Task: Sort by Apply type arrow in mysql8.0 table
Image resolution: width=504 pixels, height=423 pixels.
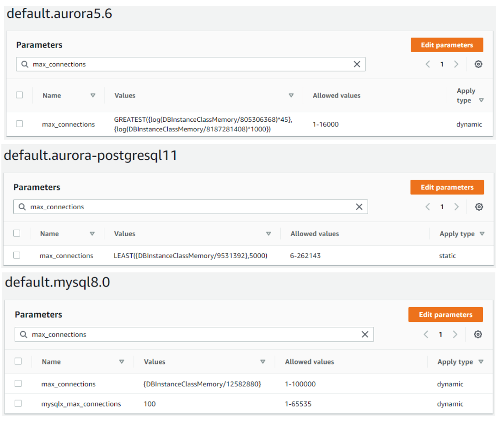Action: point(481,362)
